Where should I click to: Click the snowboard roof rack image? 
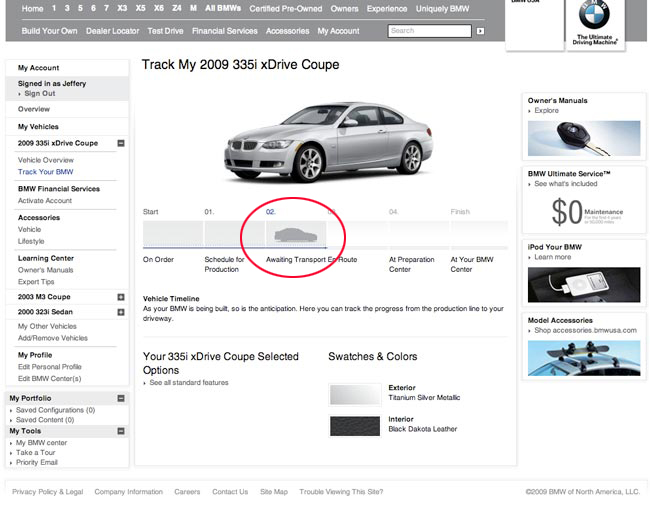click(x=584, y=358)
